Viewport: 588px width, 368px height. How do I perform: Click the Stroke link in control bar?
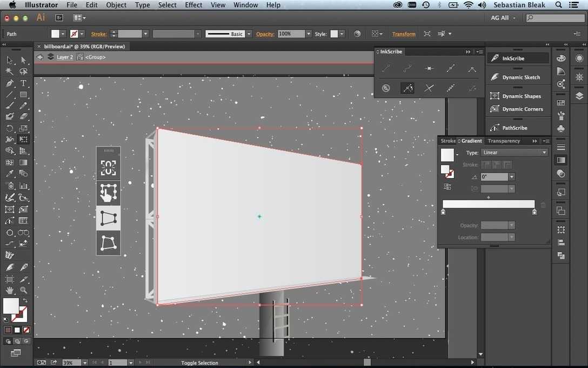point(98,34)
